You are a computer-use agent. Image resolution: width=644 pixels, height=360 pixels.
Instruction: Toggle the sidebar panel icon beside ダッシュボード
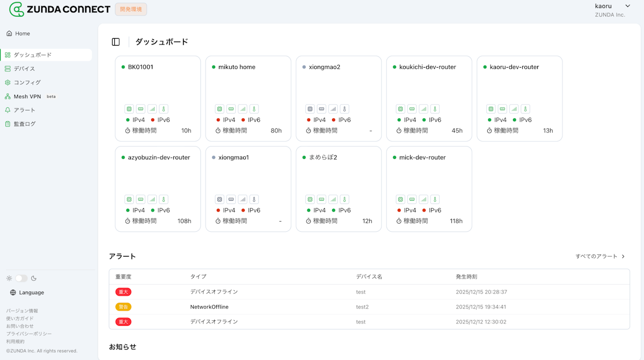(x=115, y=42)
